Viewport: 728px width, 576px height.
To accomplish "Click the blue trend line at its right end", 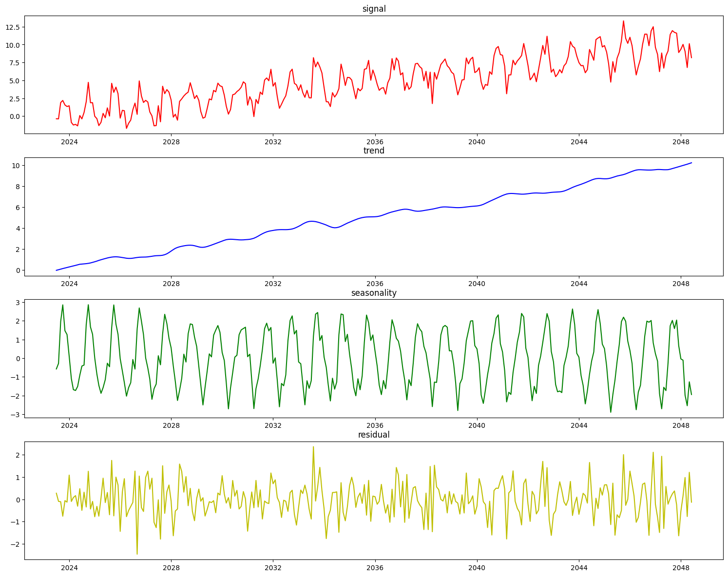I will (x=691, y=163).
